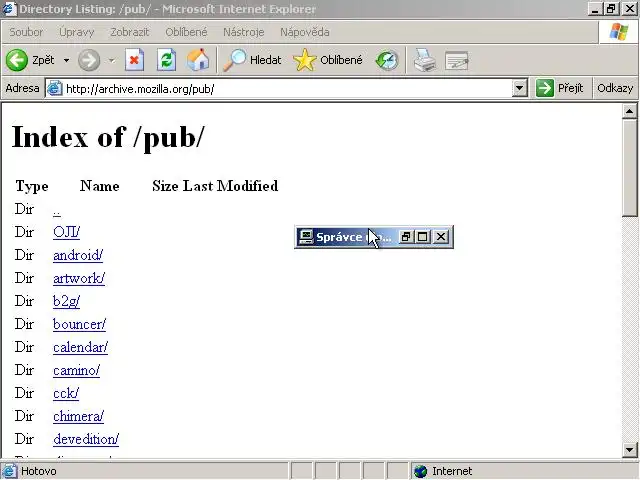The height and width of the screenshot is (480, 640).
Task: Click the IE icon in the title bar
Action: pyautogui.click(x=9, y=9)
